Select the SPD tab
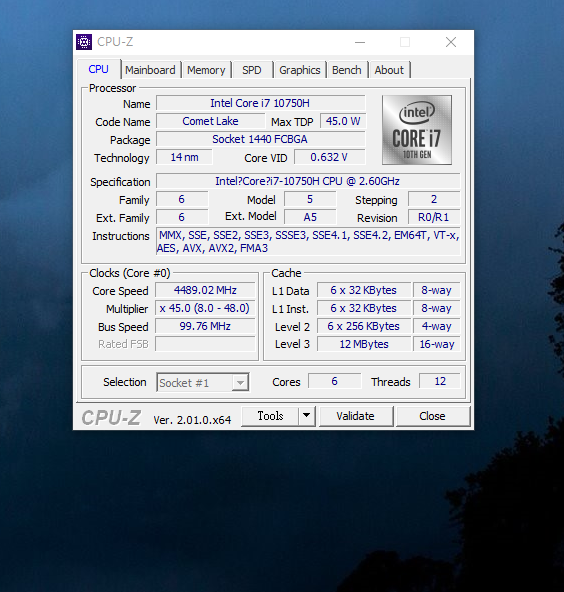This screenshot has height=592, width=564. (251, 70)
